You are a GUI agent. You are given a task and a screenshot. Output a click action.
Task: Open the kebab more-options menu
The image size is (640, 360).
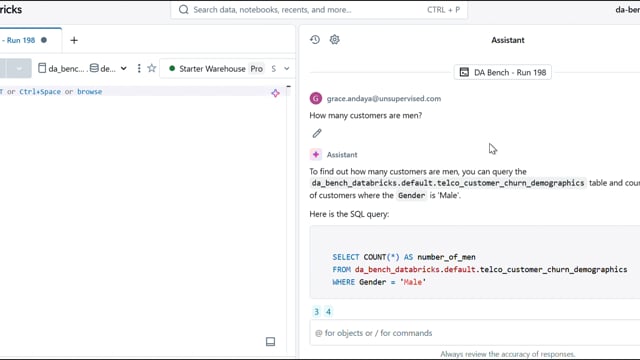(139, 68)
